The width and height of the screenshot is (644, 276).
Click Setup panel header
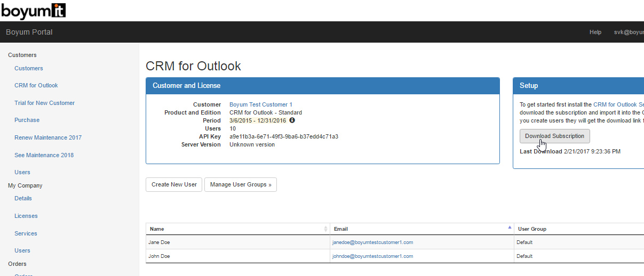click(x=579, y=86)
